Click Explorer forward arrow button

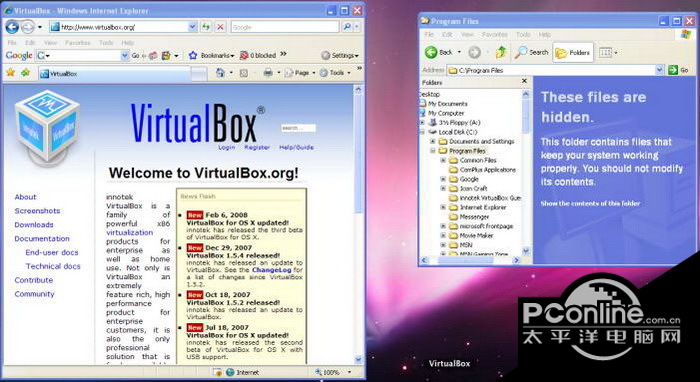pos(475,53)
